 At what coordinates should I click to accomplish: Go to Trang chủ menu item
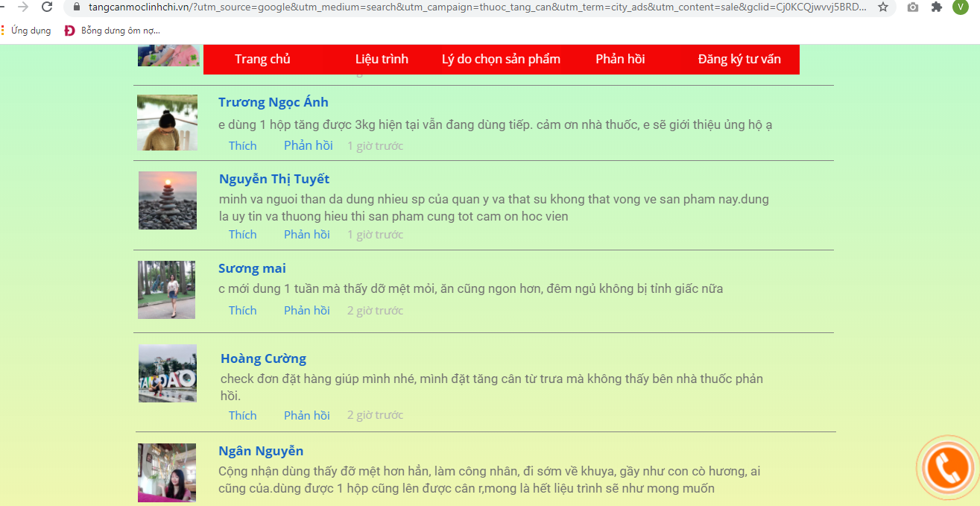pyautogui.click(x=262, y=59)
